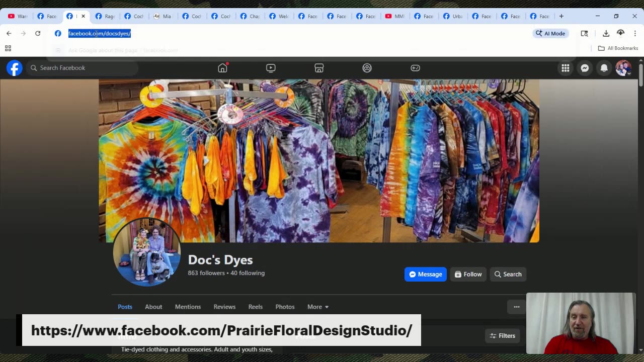Open Google Lens search icon in toolbar
This screenshot has width=644, height=362.
(584, 33)
